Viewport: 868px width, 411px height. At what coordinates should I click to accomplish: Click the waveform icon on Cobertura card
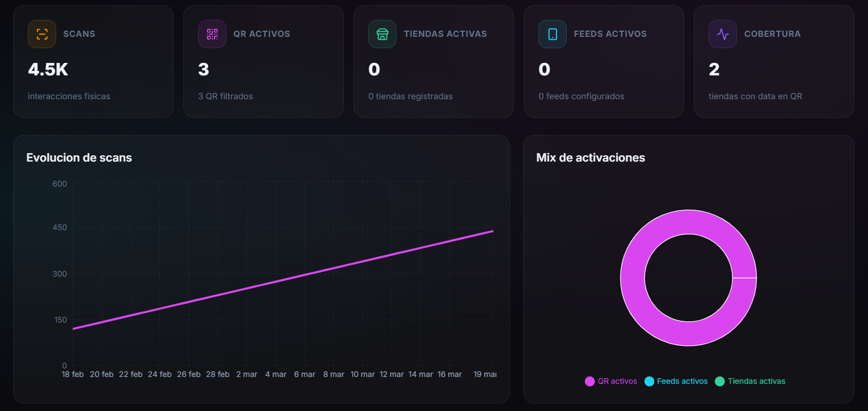(722, 34)
